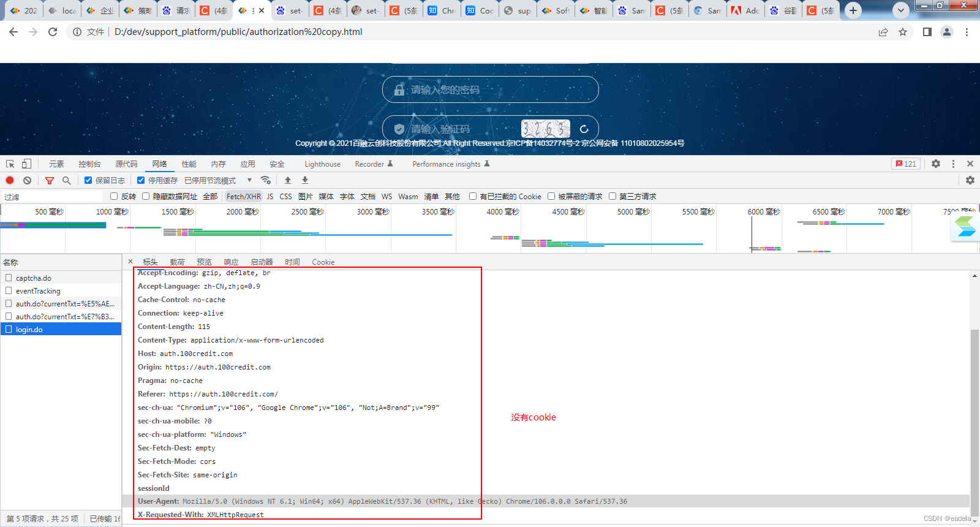Viewport: 980px width, 527px height.
Task: Click the 121 errors badge
Action: point(906,164)
